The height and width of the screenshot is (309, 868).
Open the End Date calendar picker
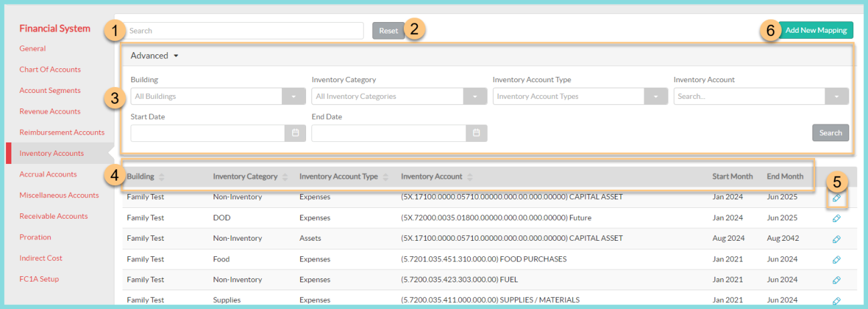476,133
